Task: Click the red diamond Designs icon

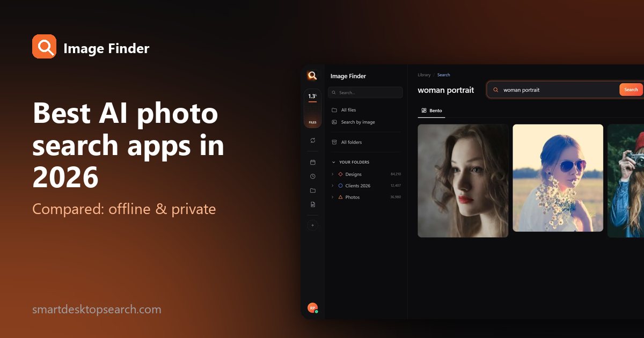Action: click(x=340, y=174)
